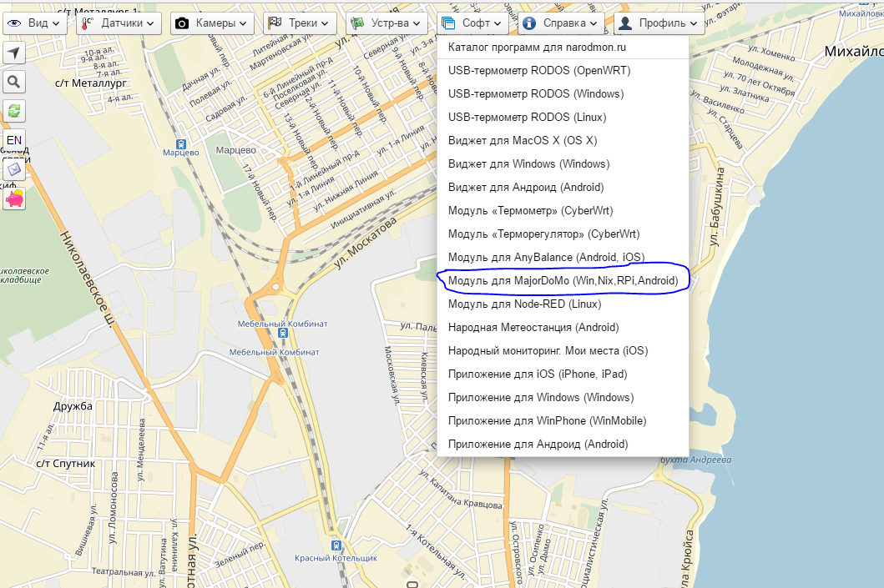Select Модуль для MajorDoMo entry
This screenshot has height=588, width=884.
click(563, 280)
